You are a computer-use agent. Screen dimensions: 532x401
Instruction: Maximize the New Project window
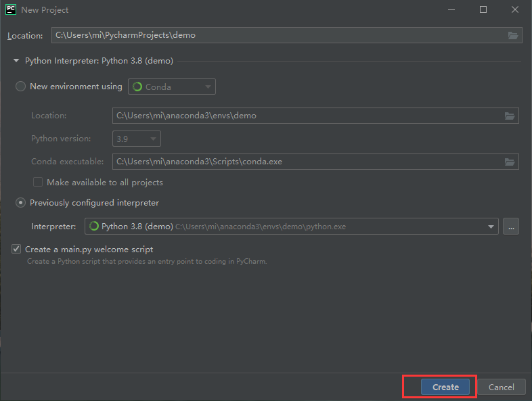click(483, 9)
